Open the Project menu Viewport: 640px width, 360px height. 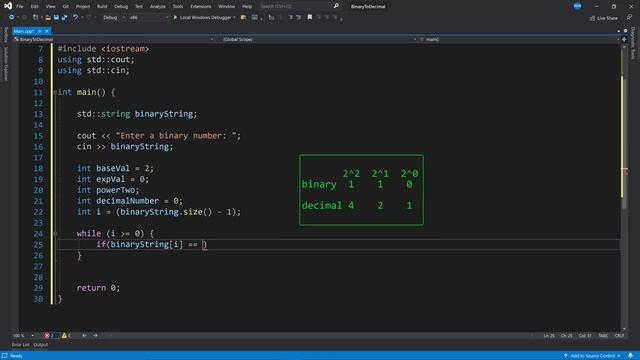(x=83, y=7)
